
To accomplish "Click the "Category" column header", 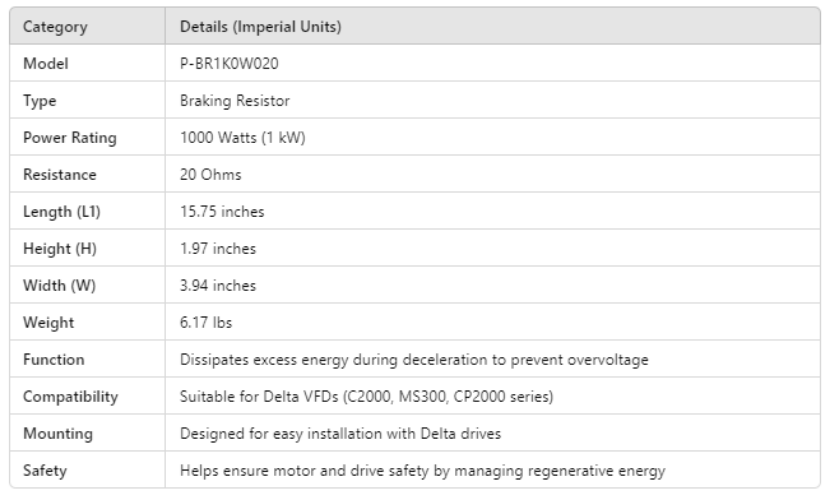I will (56, 26).
